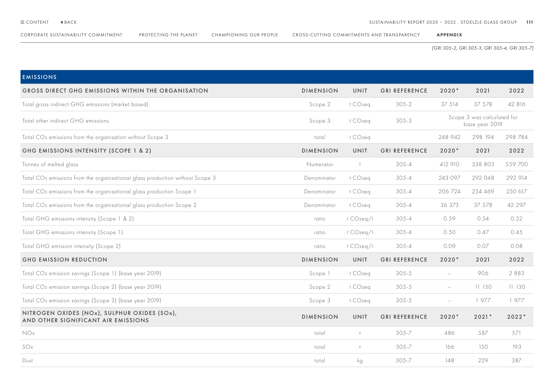Select the Scope 3 savings row label
The height and width of the screenshot is (392, 554).
92,300
